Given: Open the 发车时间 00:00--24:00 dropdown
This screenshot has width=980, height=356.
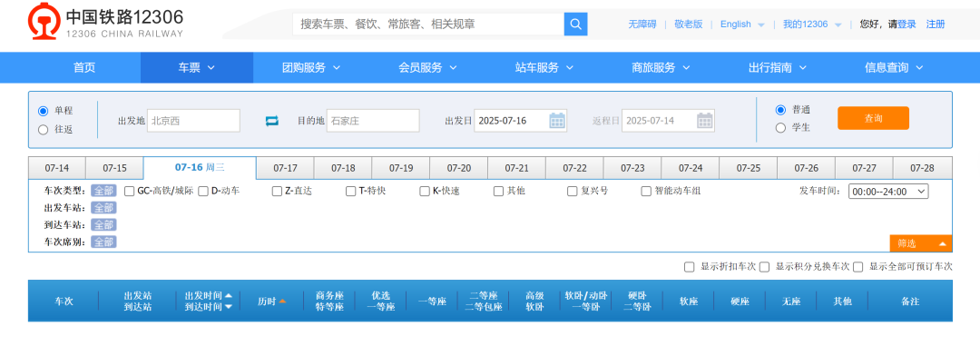Looking at the screenshot, I should click(x=888, y=192).
